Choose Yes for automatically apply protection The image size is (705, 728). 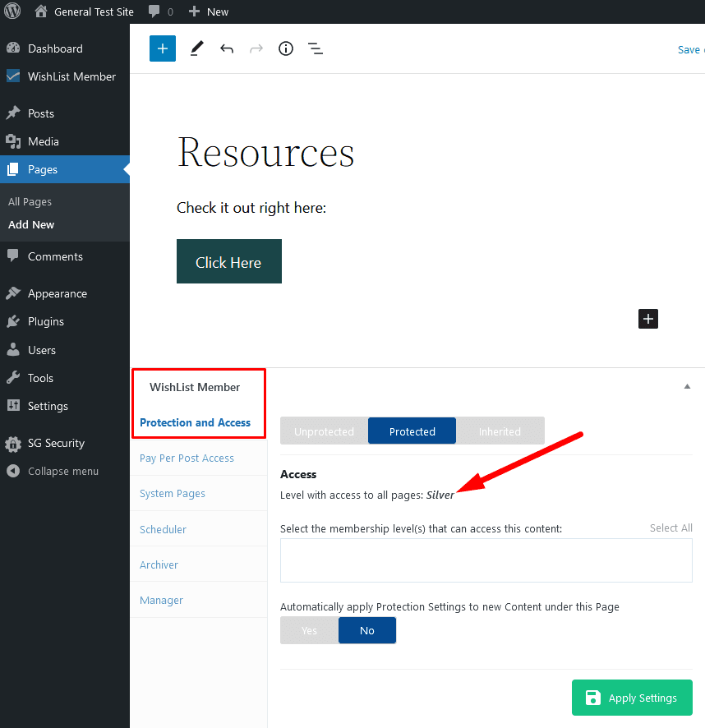[309, 630]
